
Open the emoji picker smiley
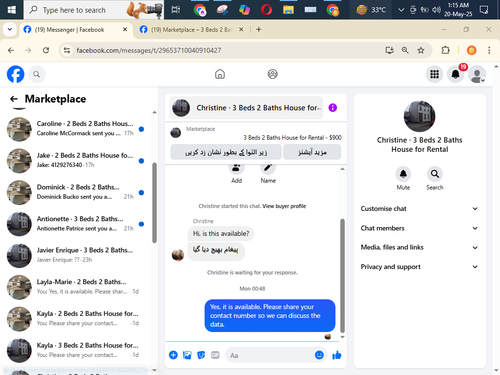[319, 355]
